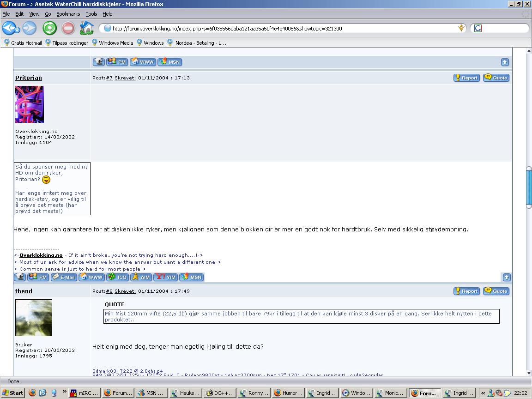Click the WWW button in top post footer
The image size is (532, 399).
143,62
